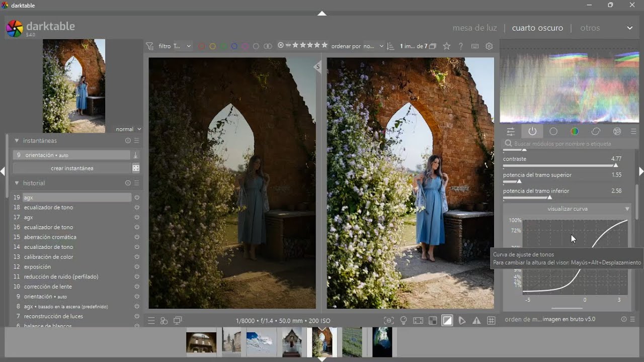The image size is (644, 362).
Task: Collapse the instantáneas section
Action: [17, 141]
